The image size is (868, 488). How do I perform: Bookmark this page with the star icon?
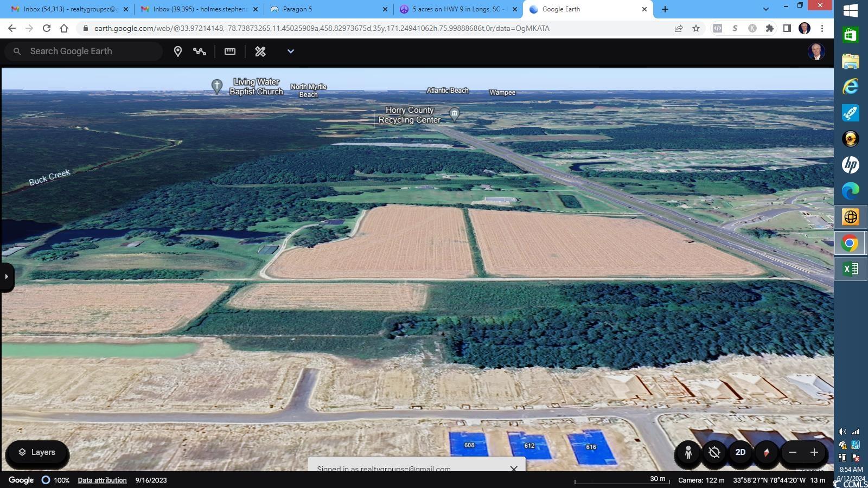click(696, 28)
